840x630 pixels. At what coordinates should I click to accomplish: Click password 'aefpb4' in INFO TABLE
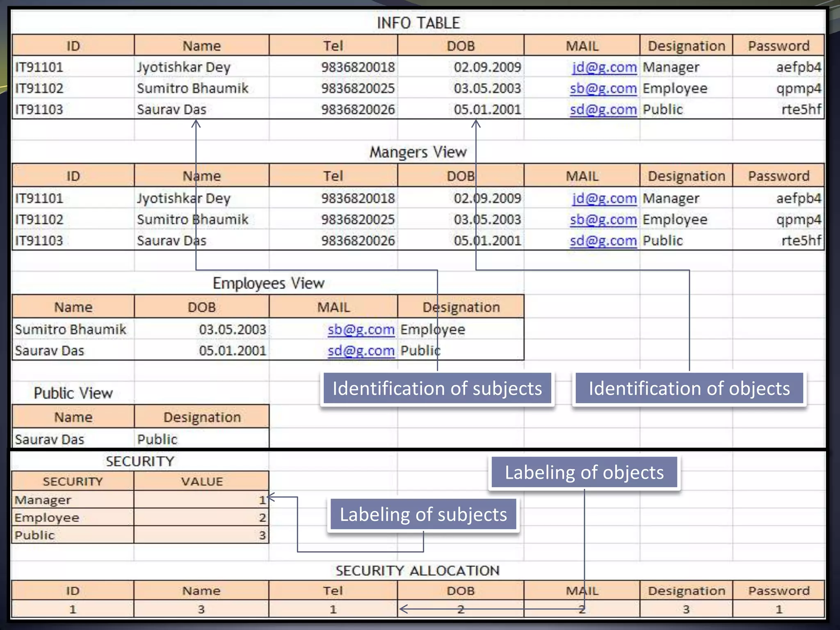799,67
